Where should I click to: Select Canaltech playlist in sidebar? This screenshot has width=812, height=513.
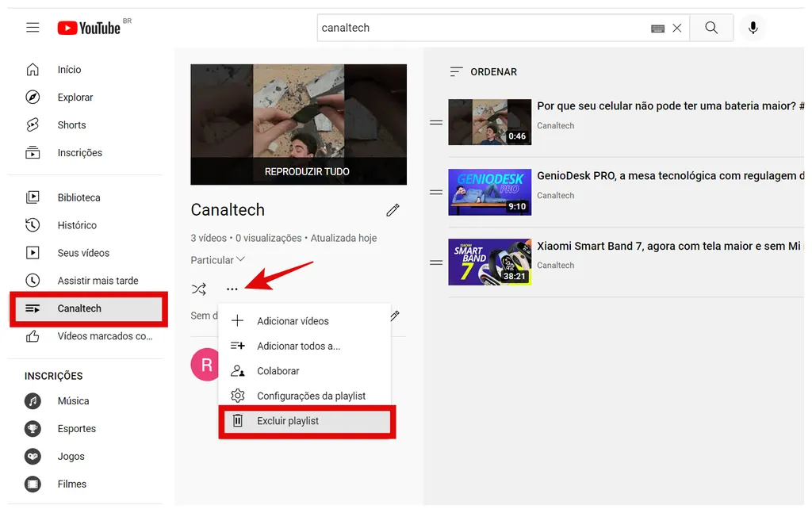[x=89, y=308]
